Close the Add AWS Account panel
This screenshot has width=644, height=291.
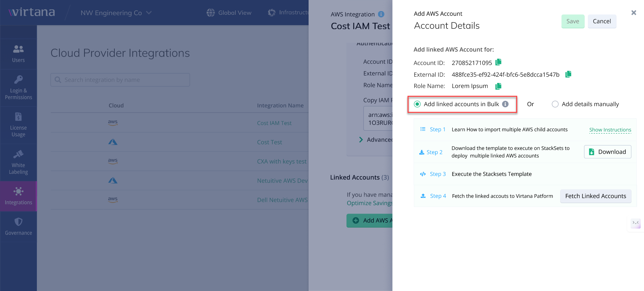click(x=634, y=13)
